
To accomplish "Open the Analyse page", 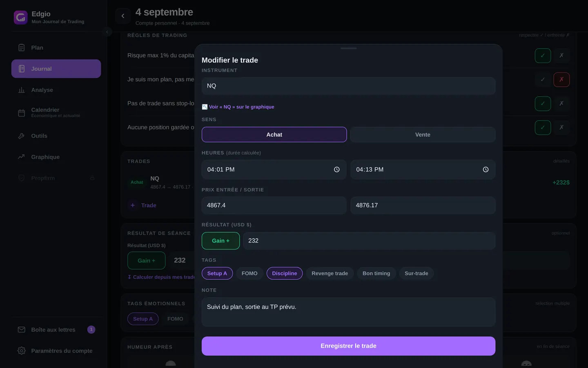I will click(56, 90).
